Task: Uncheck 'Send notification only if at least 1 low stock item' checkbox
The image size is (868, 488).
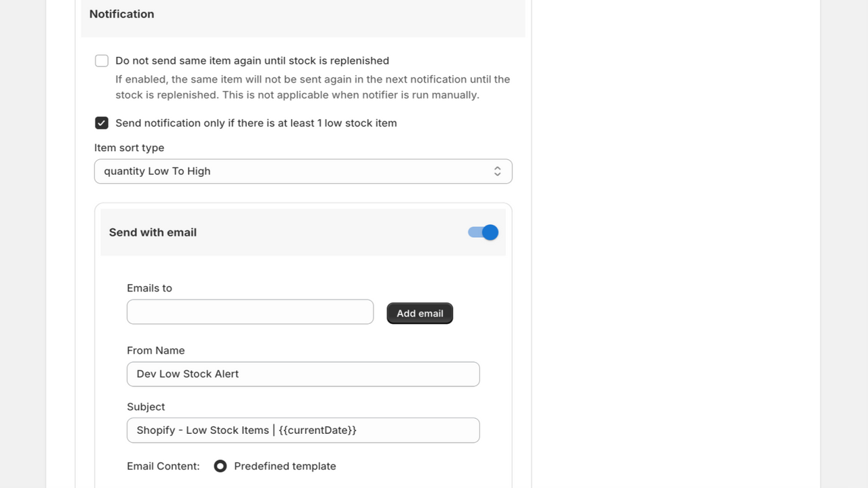Action: tap(102, 123)
